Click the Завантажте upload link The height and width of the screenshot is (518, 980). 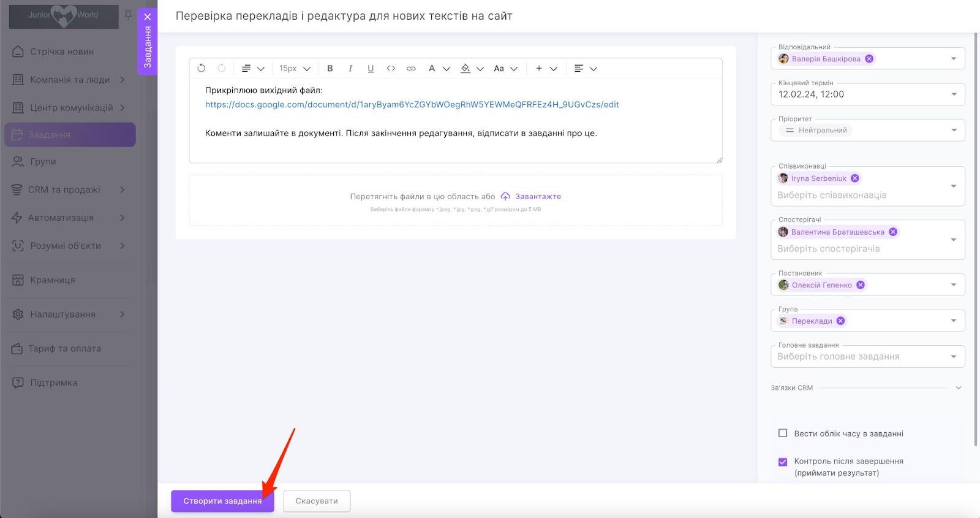pos(538,197)
